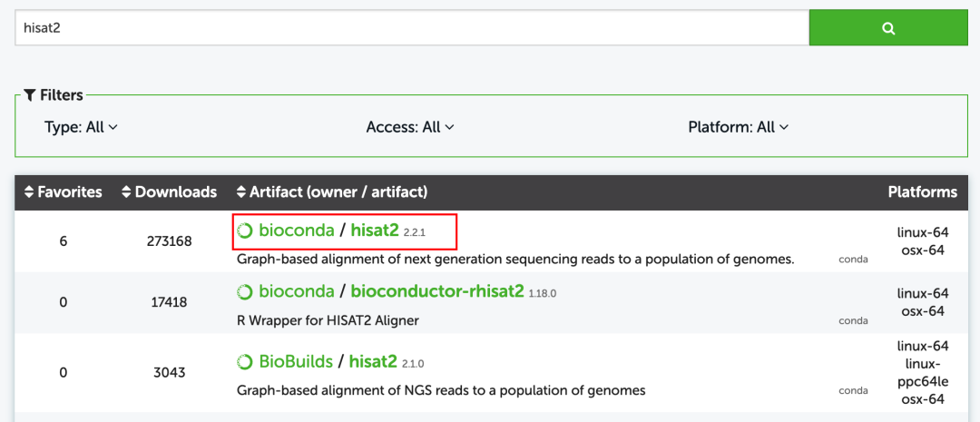Screen dimensions: 980x422
Task: Open the BioBuilds owner link
Action: (x=294, y=362)
